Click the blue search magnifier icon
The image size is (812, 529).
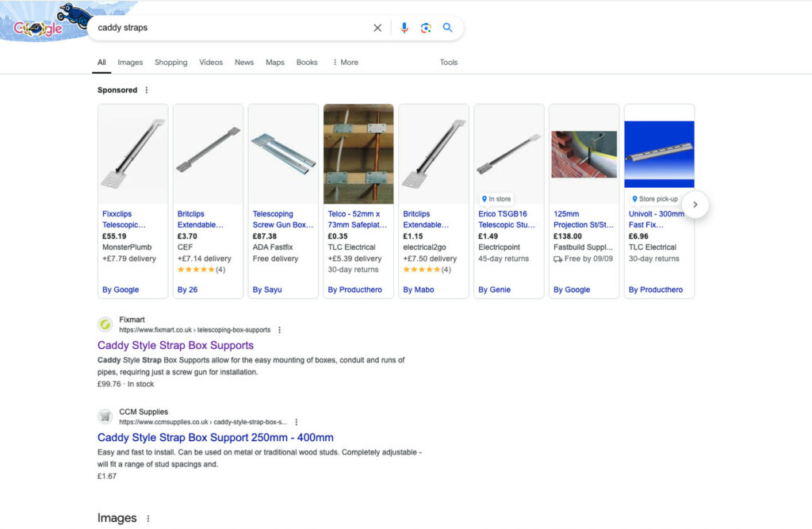pyautogui.click(x=447, y=28)
